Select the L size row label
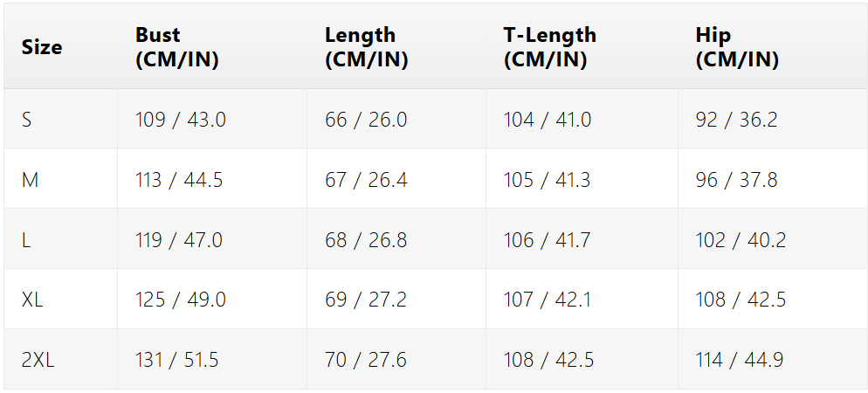The image size is (868, 393). (x=25, y=240)
